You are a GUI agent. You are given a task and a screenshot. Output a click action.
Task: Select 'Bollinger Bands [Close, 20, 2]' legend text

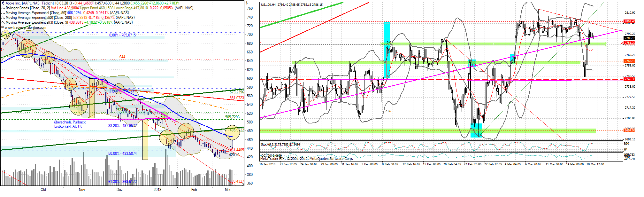[x=28, y=8]
